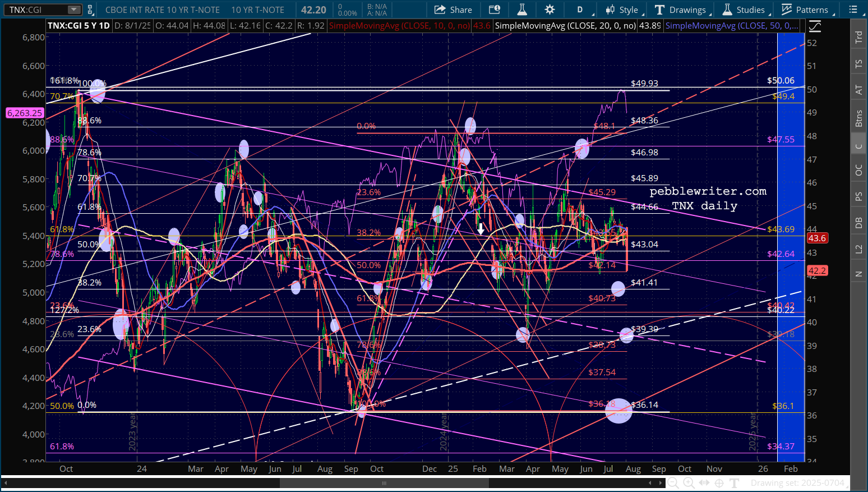The height and width of the screenshot is (492, 868).
Task: Toggle the C sidebar panel button
Action: point(858,146)
